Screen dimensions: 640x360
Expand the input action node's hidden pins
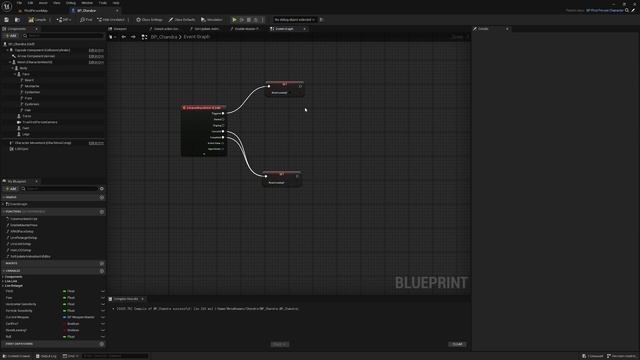[x=204, y=154]
